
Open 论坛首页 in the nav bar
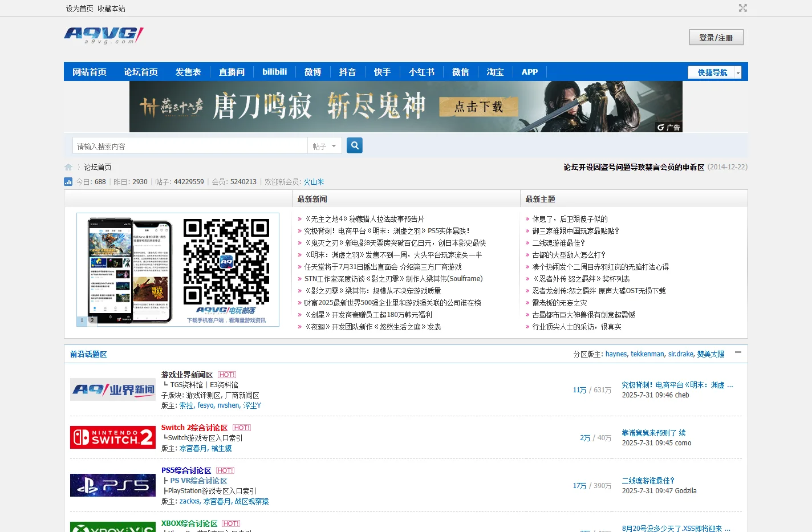[141, 72]
